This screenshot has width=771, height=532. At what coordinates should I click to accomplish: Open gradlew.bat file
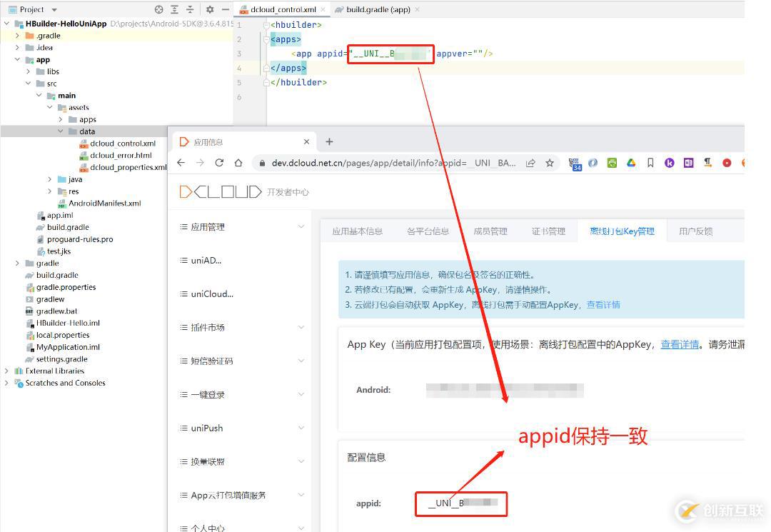click(x=56, y=311)
